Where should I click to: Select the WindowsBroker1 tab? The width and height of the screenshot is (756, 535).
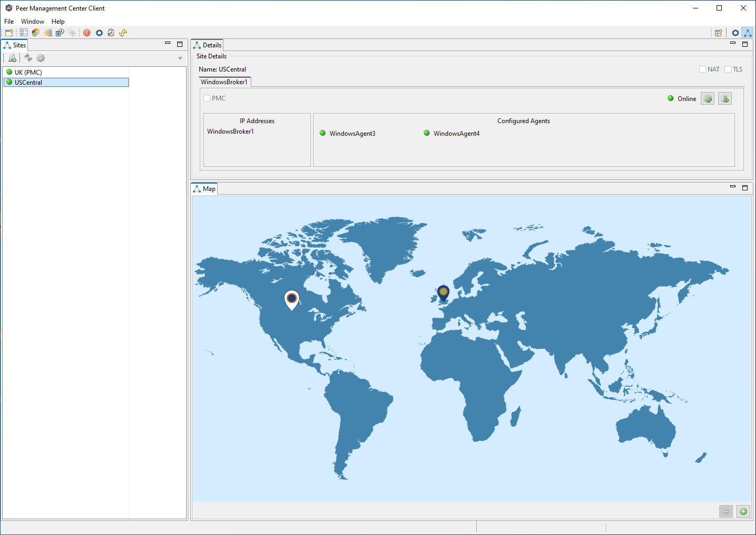pos(224,82)
